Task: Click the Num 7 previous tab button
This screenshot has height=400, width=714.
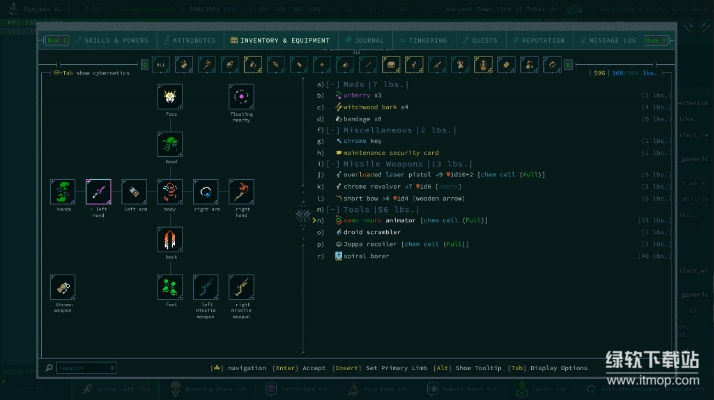Action: coord(57,41)
